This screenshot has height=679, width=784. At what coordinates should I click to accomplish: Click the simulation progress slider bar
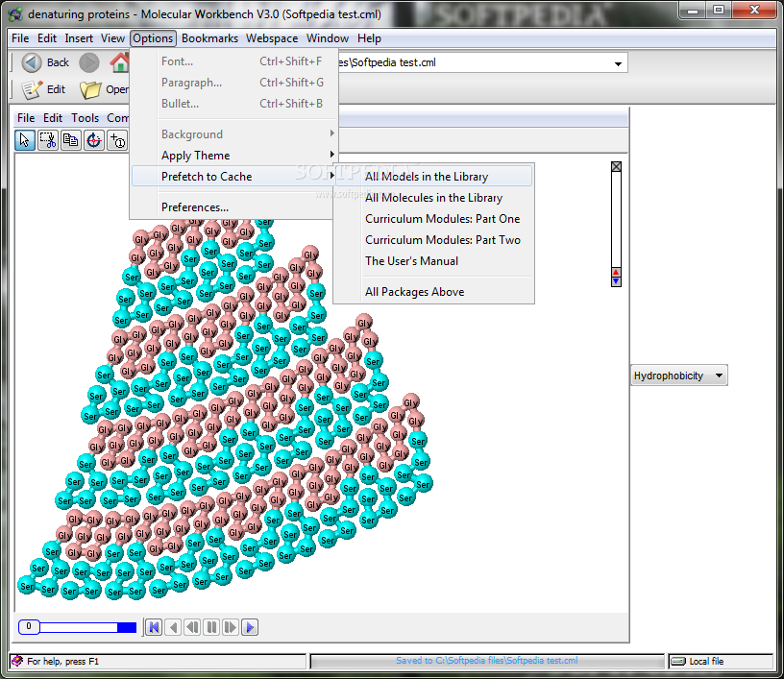pyautogui.click(x=87, y=627)
